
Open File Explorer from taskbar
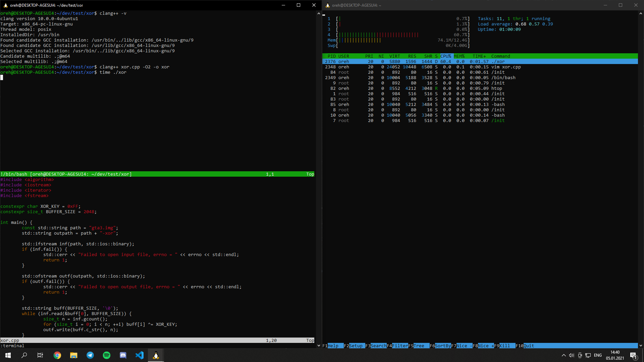[74, 355]
